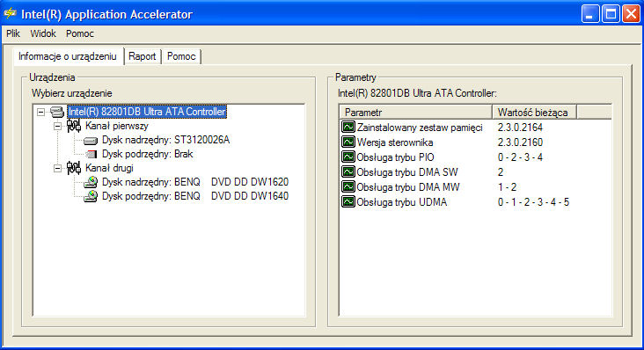Open the Pomoc menu in menu bar
Image resolution: width=644 pixels, height=350 pixels.
pyautogui.click(x=80, y=33)
